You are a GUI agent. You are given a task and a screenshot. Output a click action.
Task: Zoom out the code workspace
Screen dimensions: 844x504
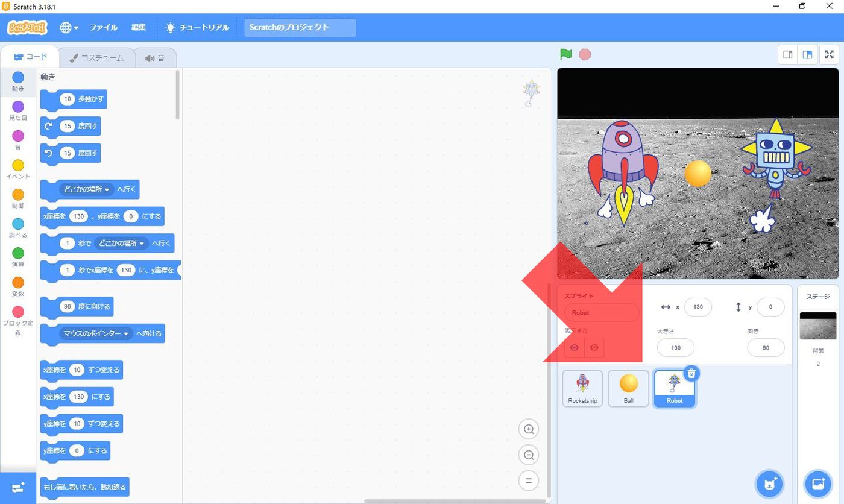529,455
